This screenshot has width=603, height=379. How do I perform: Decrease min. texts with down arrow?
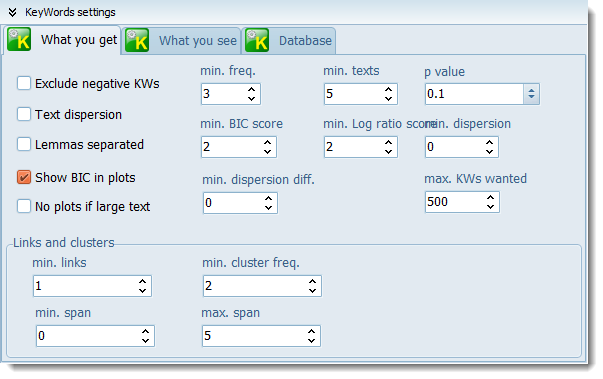click(388, 99)
